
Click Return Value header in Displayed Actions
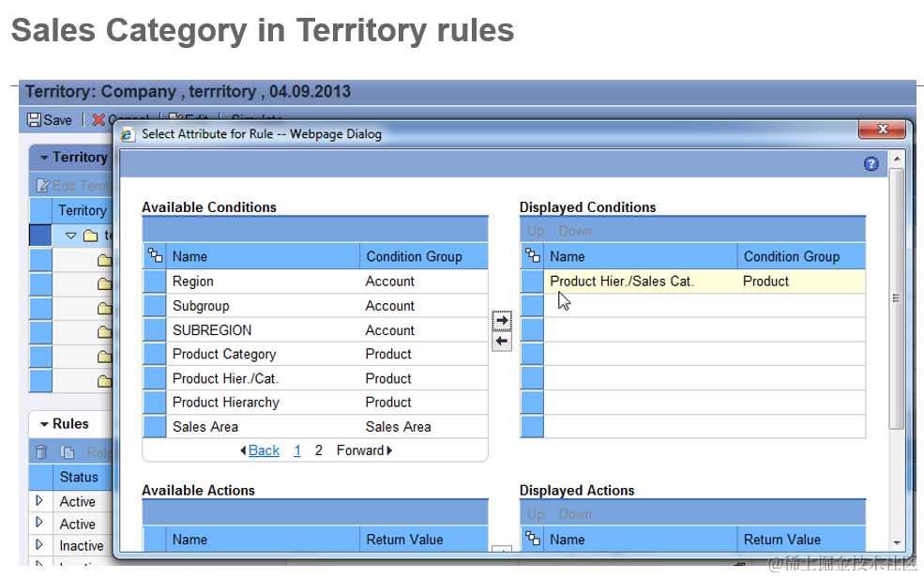pos(801,540)
